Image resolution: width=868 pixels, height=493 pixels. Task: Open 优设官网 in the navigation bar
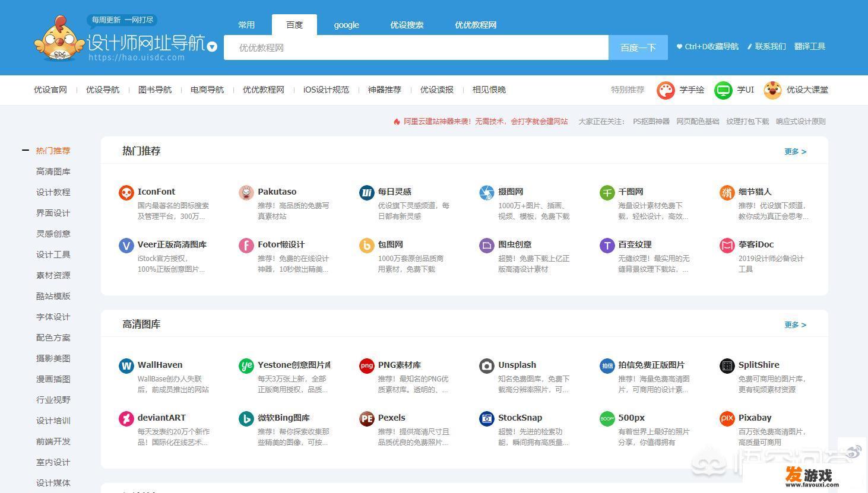[50, 90]
